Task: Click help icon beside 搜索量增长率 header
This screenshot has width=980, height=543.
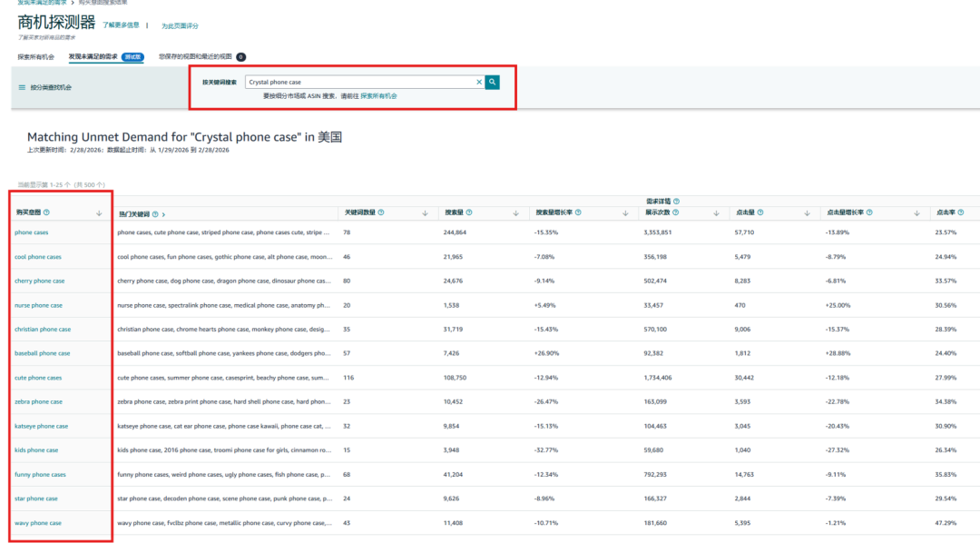Action: pyautogui.click(x=578, y=212)
